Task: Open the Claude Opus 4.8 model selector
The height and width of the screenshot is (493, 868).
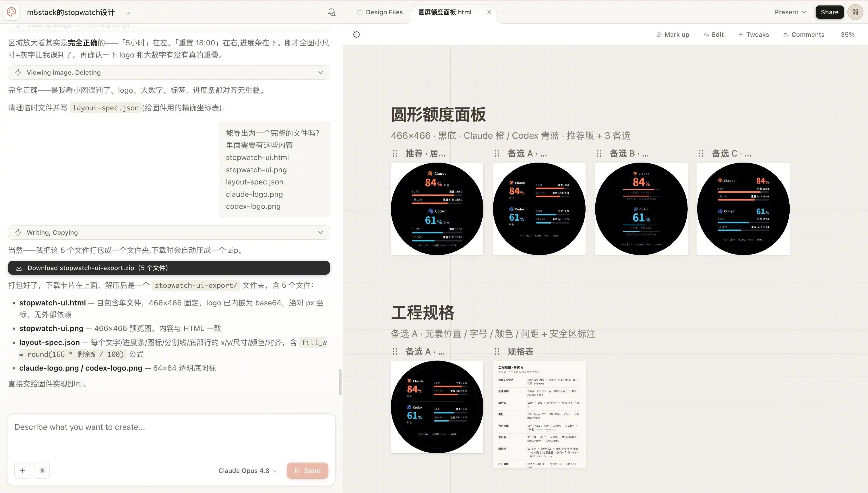Action: click(x=248, y=471)
